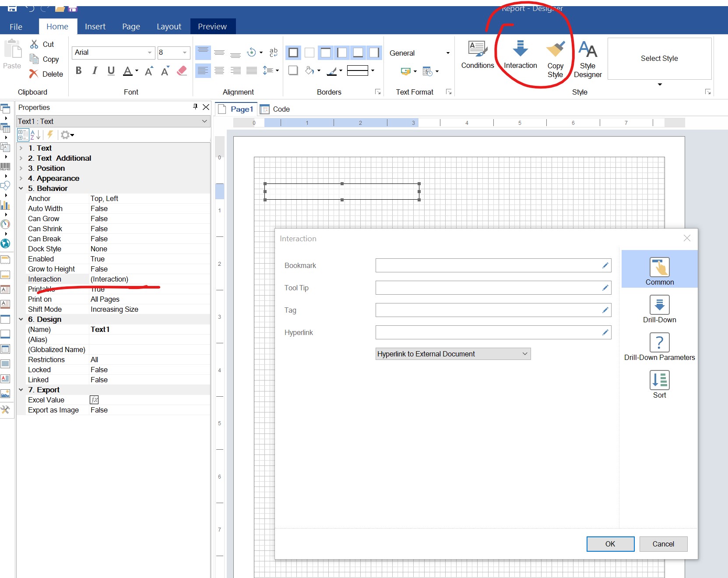Click the Paste clipboard icon
728x578 pixels.
point(13,49)
